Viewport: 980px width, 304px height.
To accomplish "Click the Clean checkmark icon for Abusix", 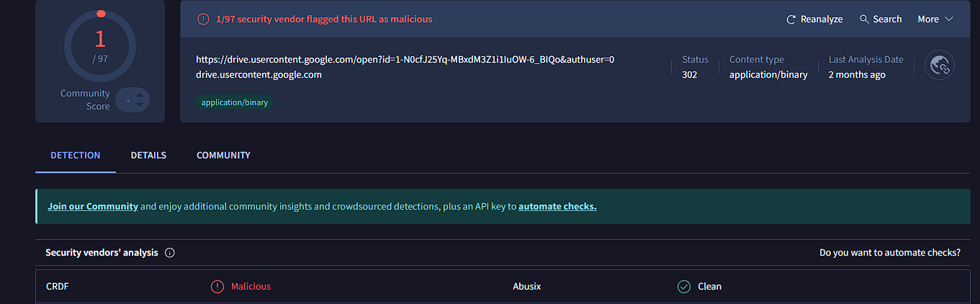I will [x=684, y=287].
